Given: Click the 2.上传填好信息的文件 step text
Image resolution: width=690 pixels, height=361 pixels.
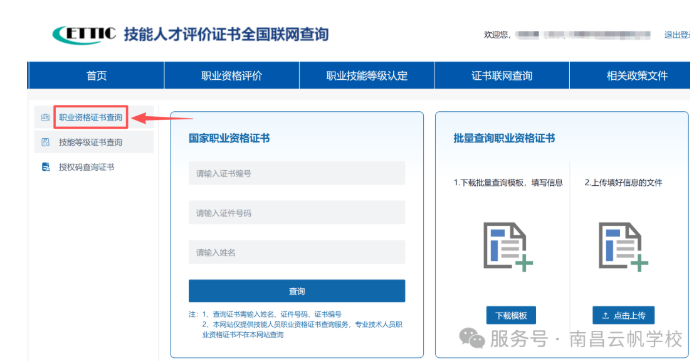Looking at the screenshot, I should pyautogui.click(x=623, y=183).
